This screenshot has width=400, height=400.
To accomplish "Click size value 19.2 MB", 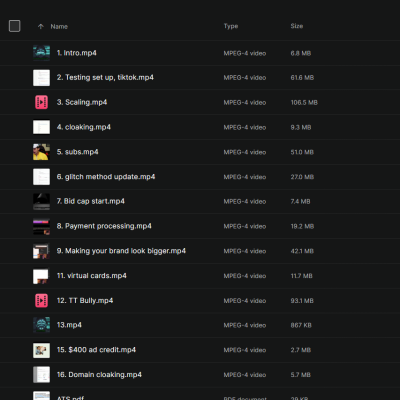I will (x=302, y=226).
